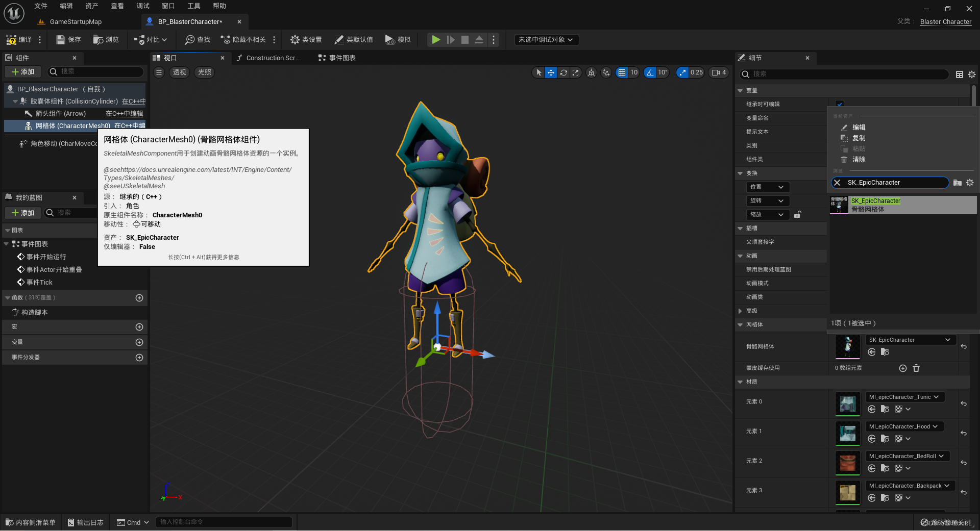Collapse the 变换 transform section
Image resolution: width=980 pixels, height=531 pixels.
pos(740,173)
